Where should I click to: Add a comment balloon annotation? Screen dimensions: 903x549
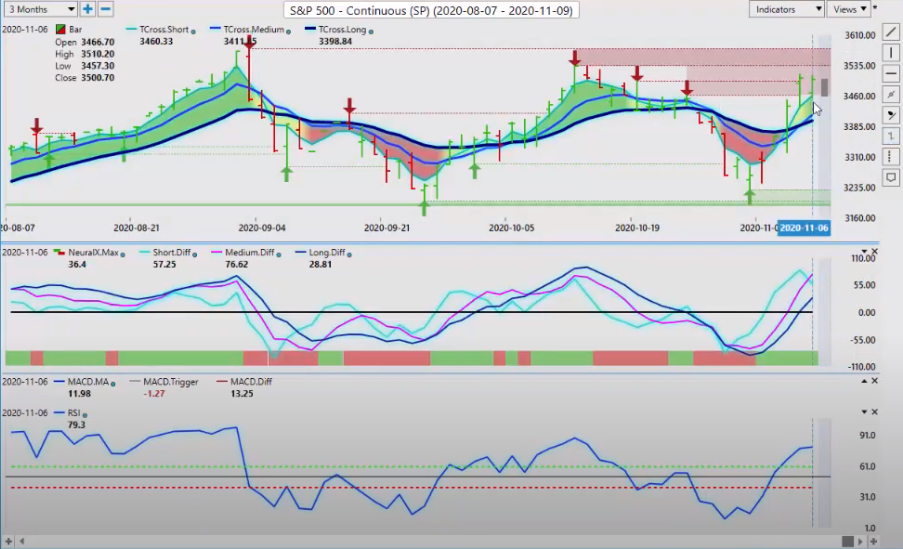890,177
